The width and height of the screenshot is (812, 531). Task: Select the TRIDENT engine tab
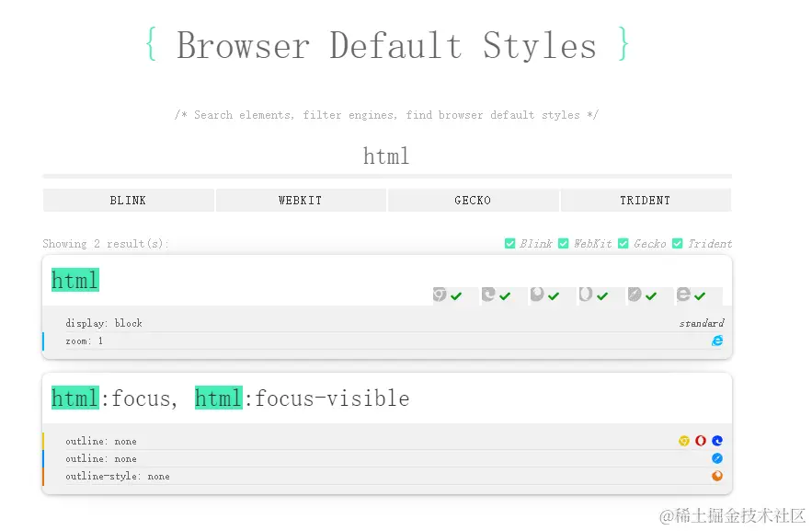tap(646, 201)
